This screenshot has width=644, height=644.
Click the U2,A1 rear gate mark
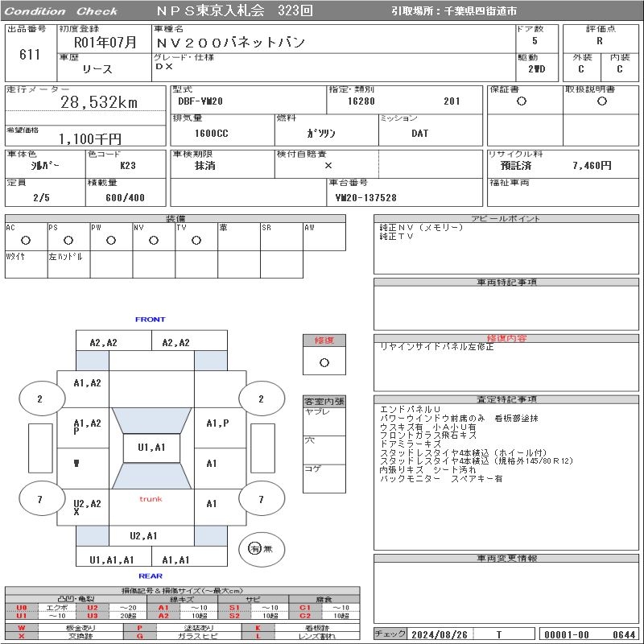pos(143,535)
